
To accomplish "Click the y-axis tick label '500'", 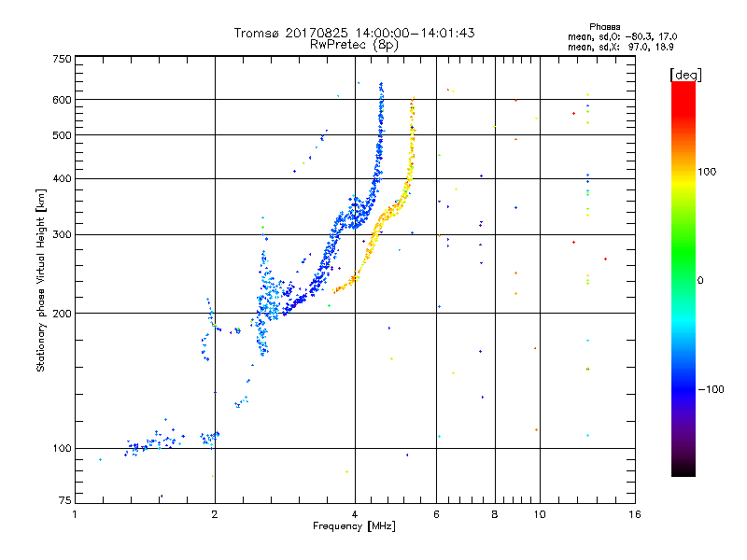I will [x=62, y=135].
